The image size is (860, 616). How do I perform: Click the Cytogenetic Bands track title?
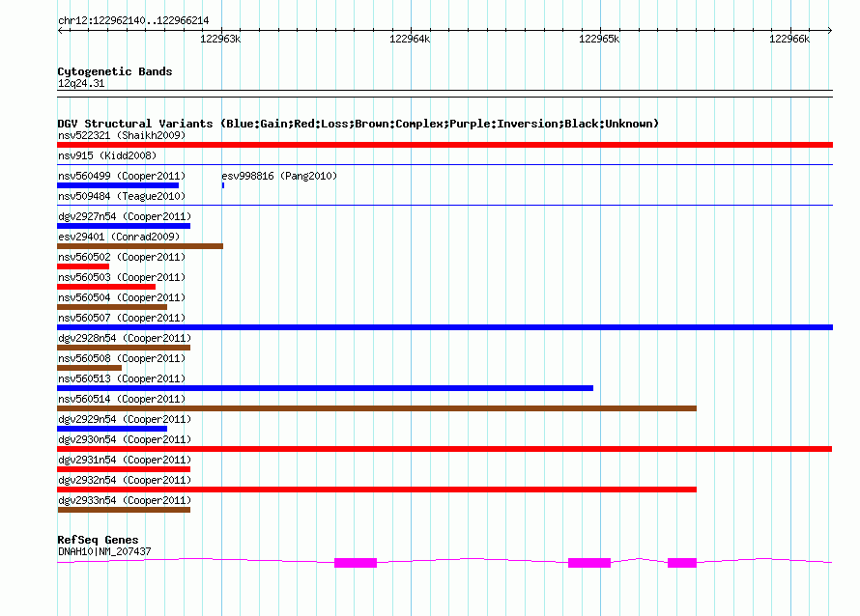click(x=115, y=71)
